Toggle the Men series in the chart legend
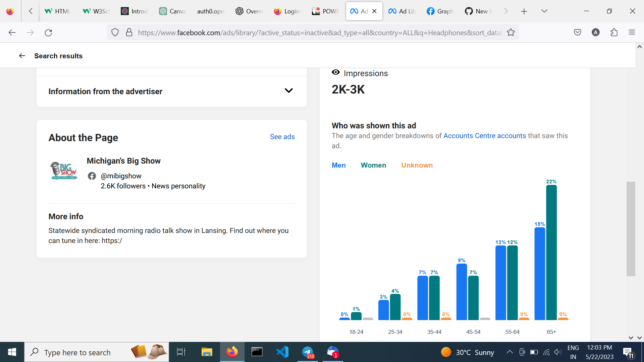 (339, 165)
